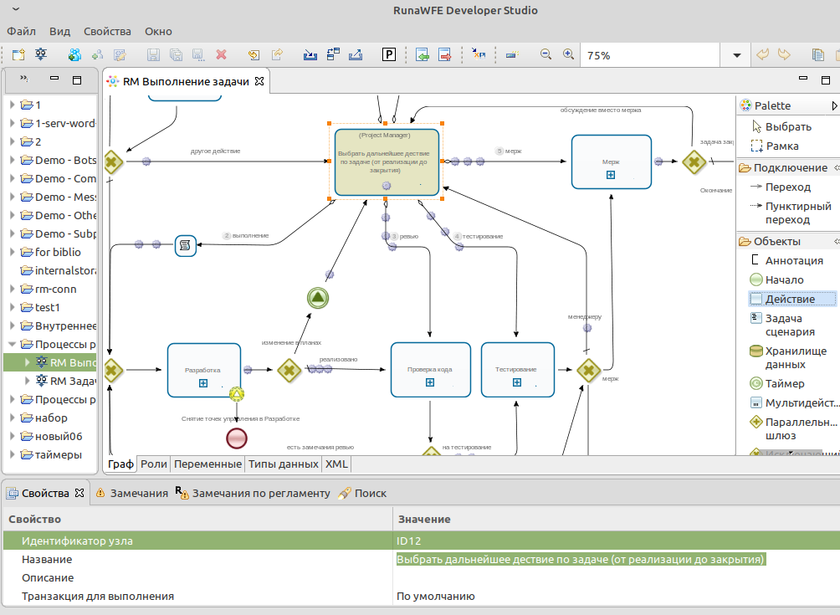This screenshot has height=615, width=840.
Task: Click the boxed P button in the toolbar
Action: coord(388,55)
